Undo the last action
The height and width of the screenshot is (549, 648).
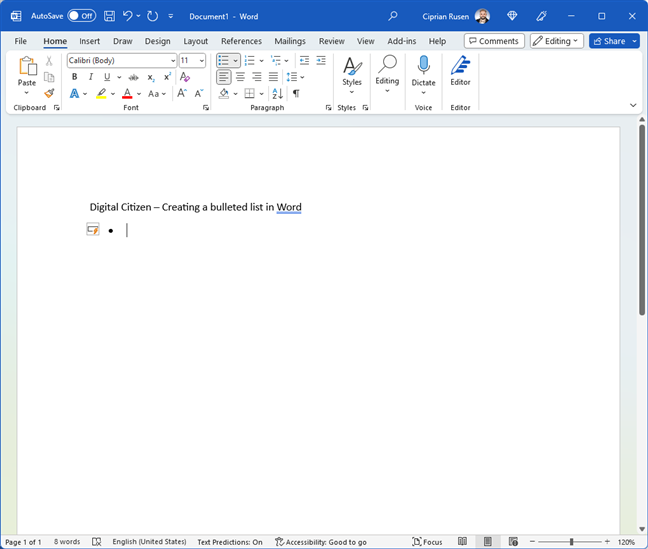pos(127,16)
